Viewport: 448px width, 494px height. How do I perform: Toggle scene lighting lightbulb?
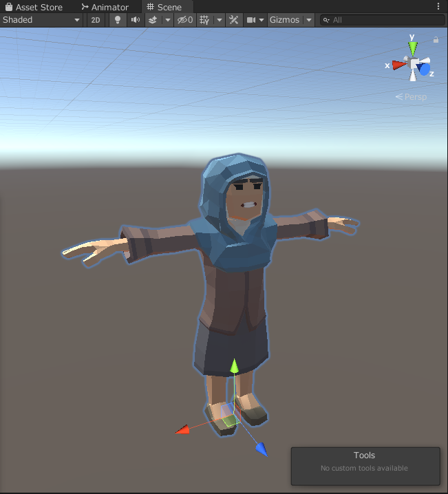[x=118, y=20]
